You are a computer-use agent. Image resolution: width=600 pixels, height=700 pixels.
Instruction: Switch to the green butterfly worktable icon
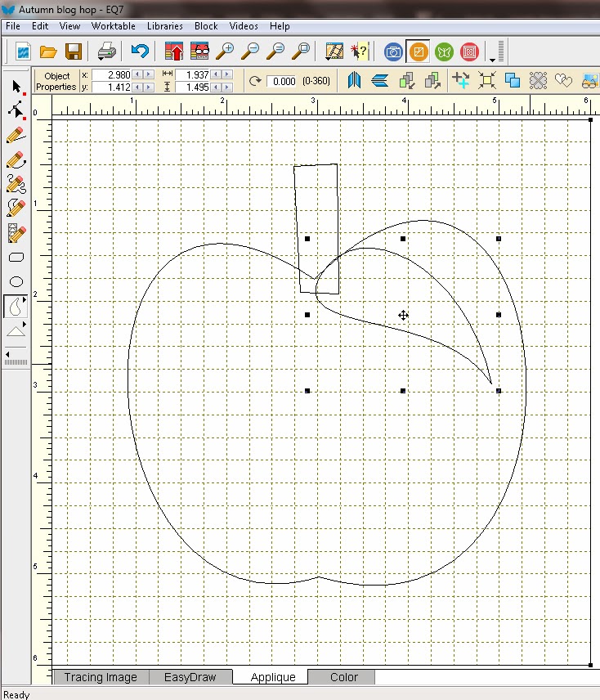click(444, 52)
